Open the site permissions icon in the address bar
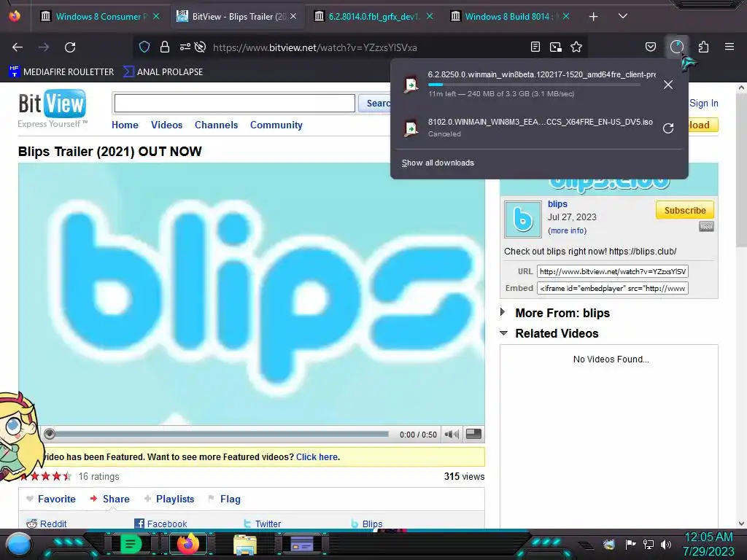 [x=185, y=47]
